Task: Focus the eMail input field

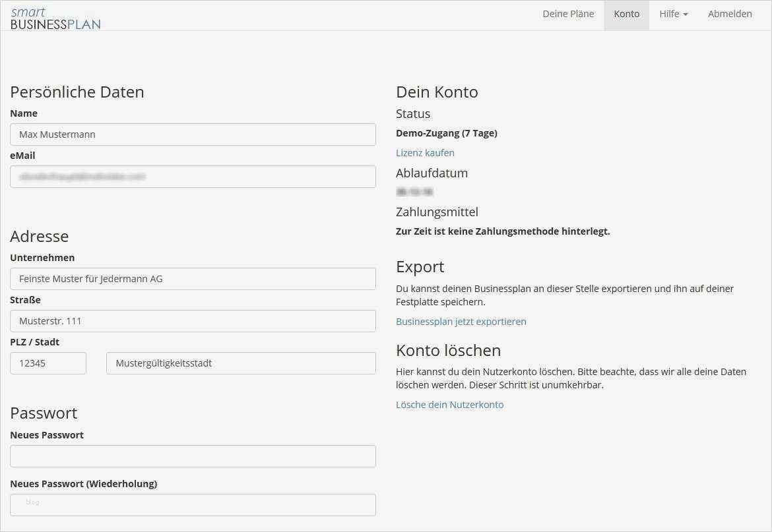Action: coord(193,177)
